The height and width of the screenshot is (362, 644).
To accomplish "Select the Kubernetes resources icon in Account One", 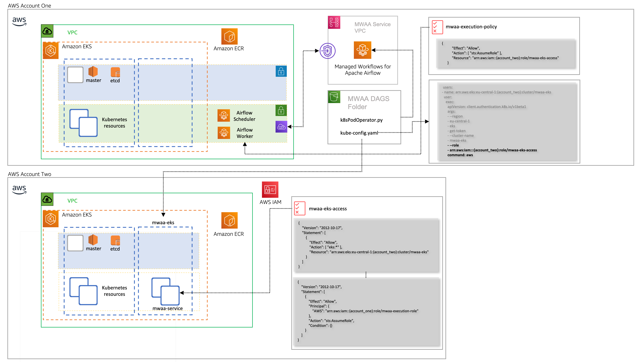I will (x=83, y=123).
